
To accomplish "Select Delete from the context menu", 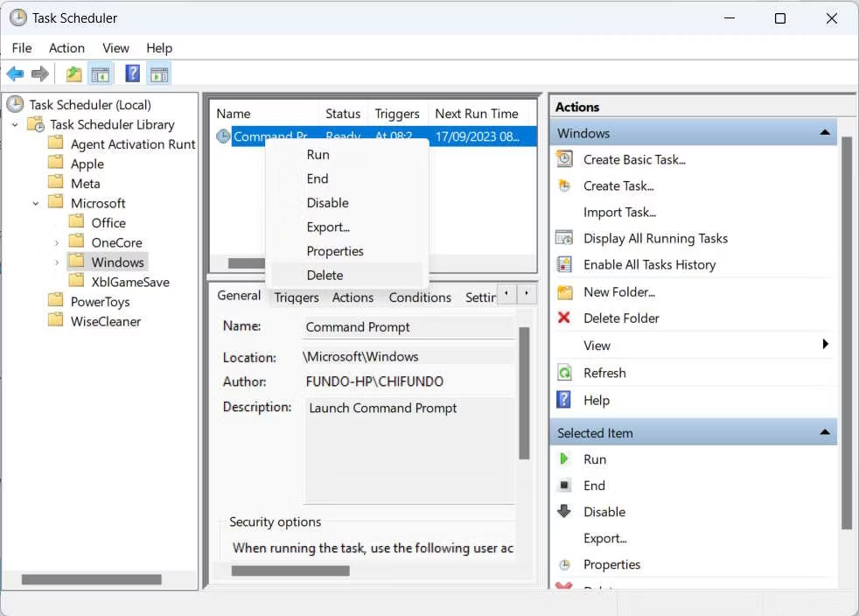I will point(325,275).
